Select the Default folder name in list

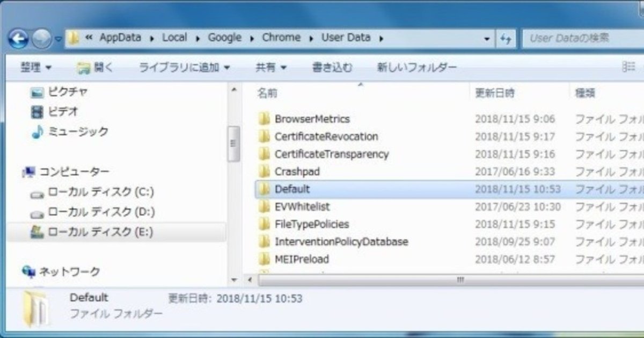(x=292, y=189)
